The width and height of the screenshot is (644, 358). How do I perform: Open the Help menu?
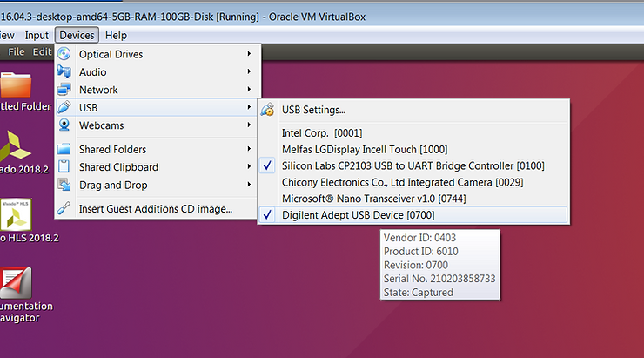click(116, 36)
